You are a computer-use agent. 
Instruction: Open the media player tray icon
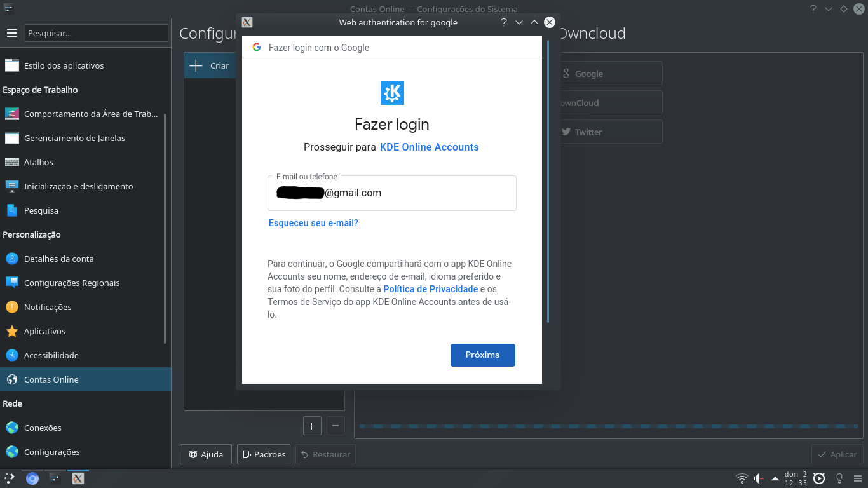819,478
